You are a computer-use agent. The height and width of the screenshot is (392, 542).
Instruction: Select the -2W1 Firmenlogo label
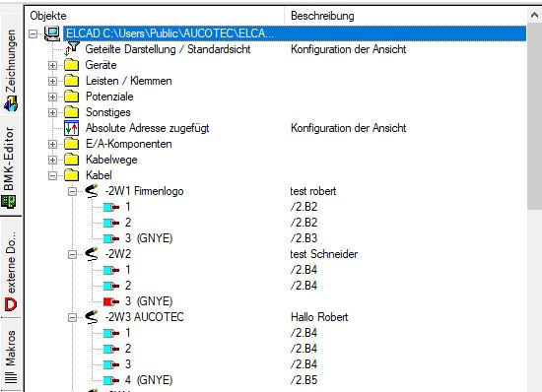(x=145, y=191)
